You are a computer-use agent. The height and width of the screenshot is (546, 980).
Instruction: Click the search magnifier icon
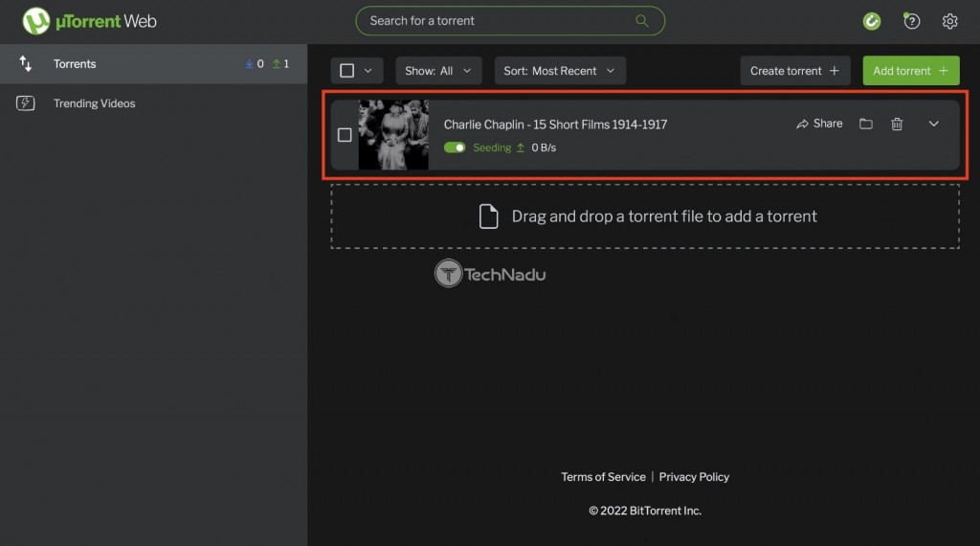(641, 21)
